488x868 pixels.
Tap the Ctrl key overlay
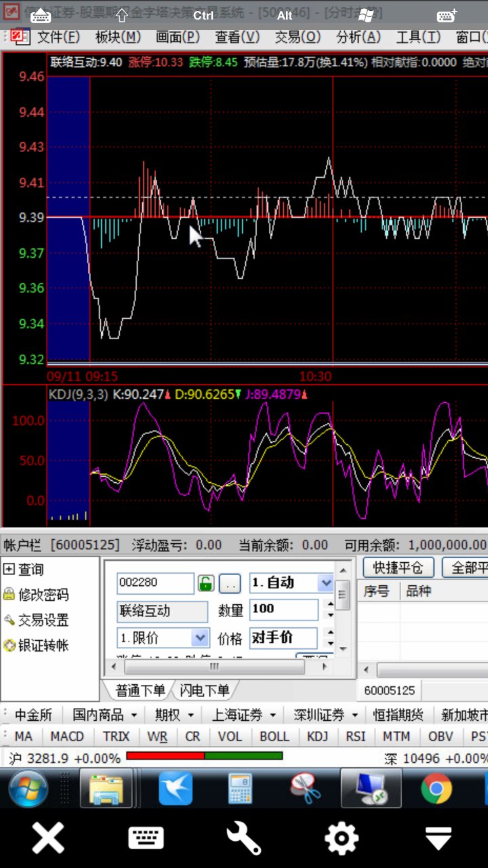[x=203, y=15]
